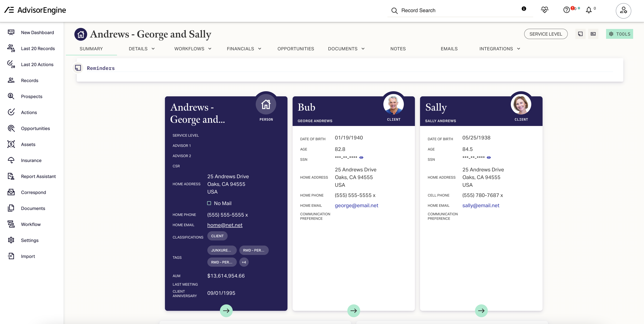
Task: Open the health heartbeat icon in header
Action: click(544, 10)
